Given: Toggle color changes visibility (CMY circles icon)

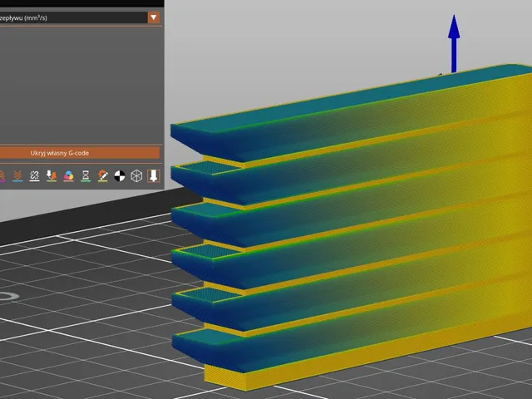Looking at the screenshot, I should (x=68, y=175).
